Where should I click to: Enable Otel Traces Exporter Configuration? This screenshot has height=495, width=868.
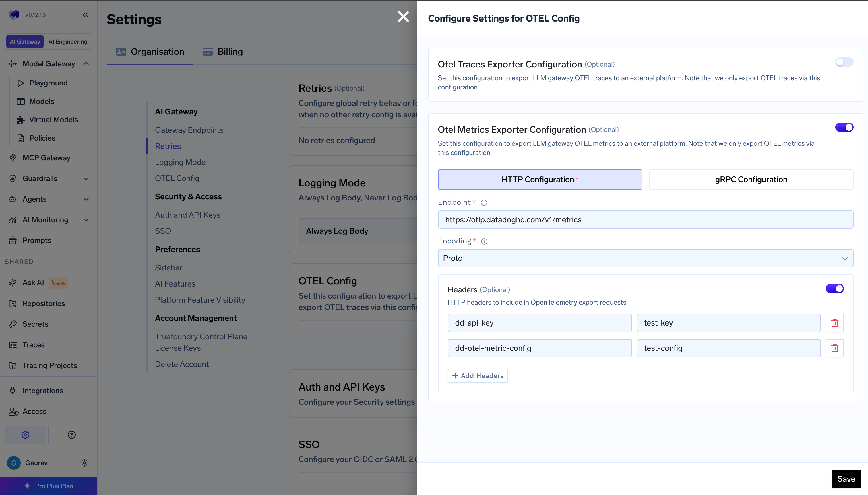[x=844, y=62]
